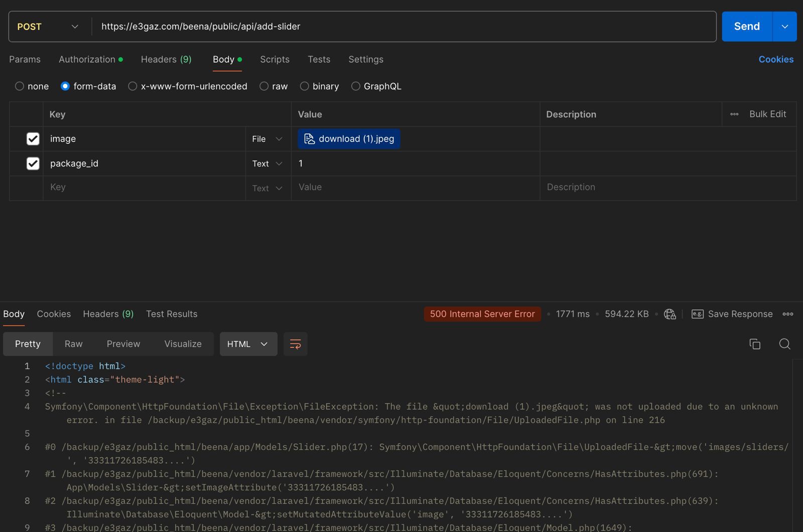Open search in response with magnifier icon
Viewport: 803px width, 532px height.
pos(784,344)
